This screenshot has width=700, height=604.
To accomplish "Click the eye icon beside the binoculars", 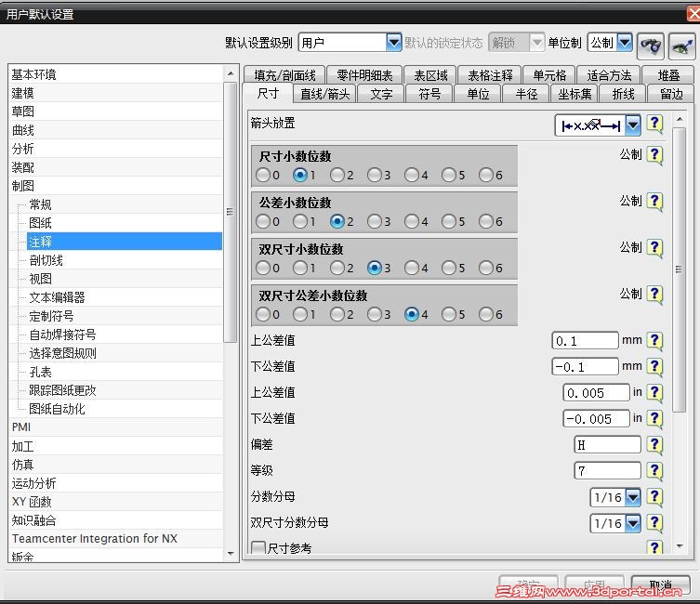I will 681,46.
